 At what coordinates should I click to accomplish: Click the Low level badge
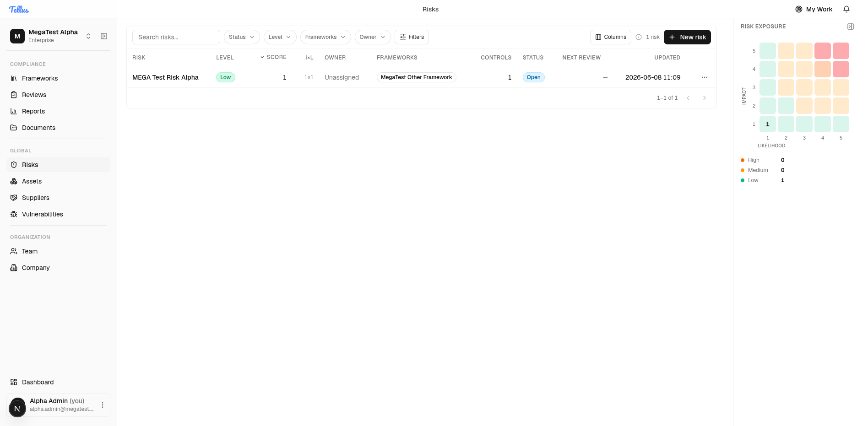tap(225, 77)
